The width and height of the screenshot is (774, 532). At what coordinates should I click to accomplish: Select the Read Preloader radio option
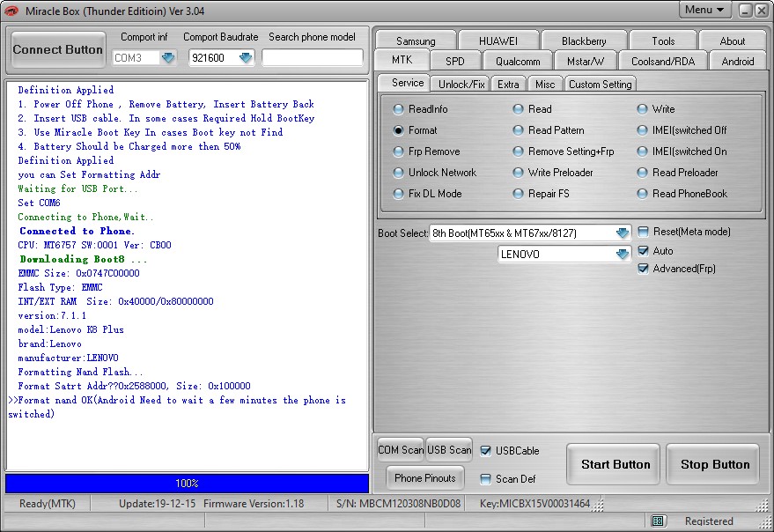[x=678, y=173]
